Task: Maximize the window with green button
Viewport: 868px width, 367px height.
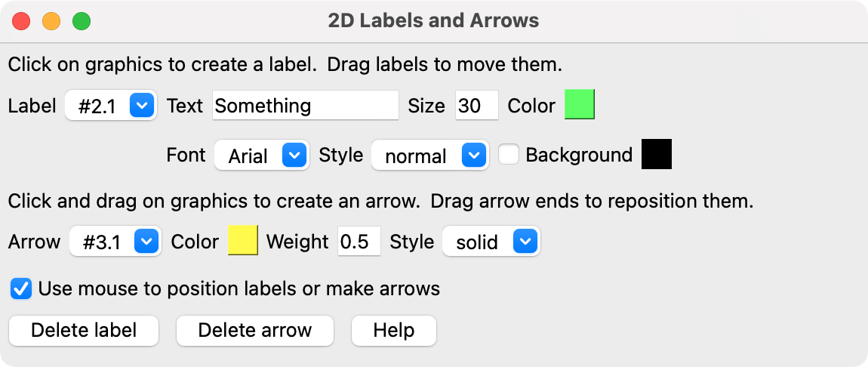Action: (x=82, y=20)
